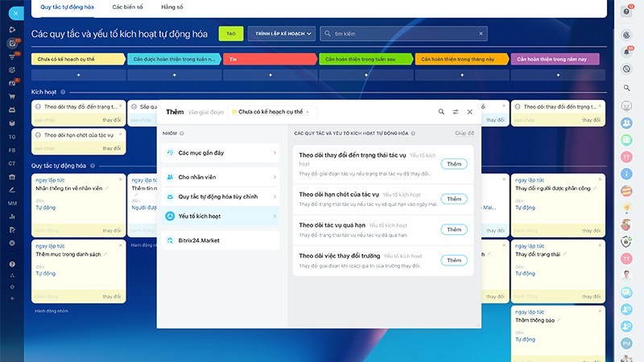Open help icon with badge 13 in right sidebar
The image size is (644, 362).
[627, 11]
